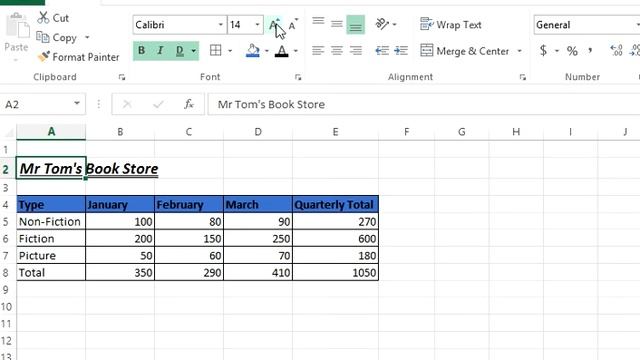Image resolution: width=640 pixels, height=360 pixels.
Task: Open the underline style dropdown arrow
Action: 193,51
